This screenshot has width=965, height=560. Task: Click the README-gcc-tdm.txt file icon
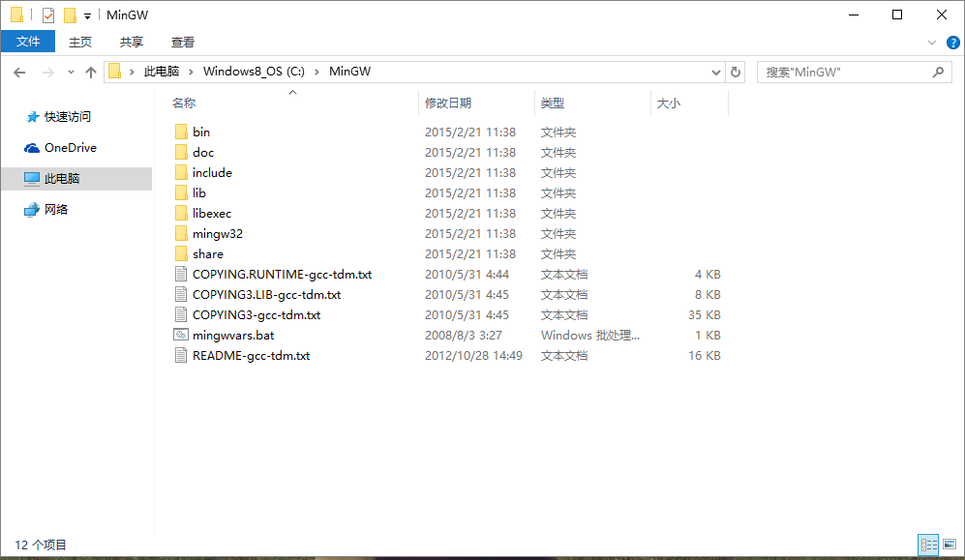pos(181,355)
